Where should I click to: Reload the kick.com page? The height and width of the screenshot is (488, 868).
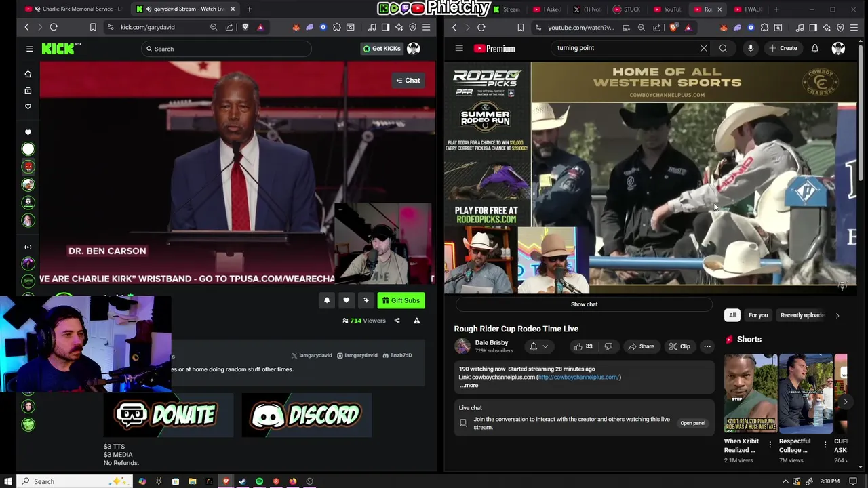(54, 27)
